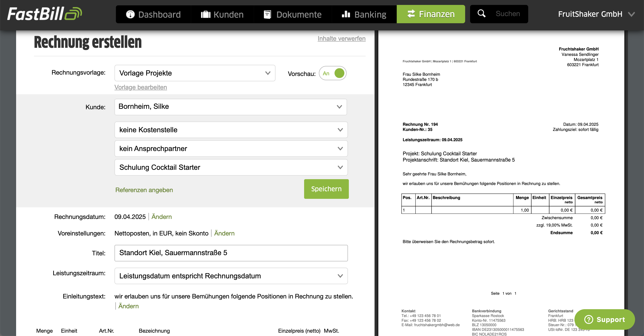The image size is (644, 336).
Task: Open the Finanzen tab
Action: point(431,14)
